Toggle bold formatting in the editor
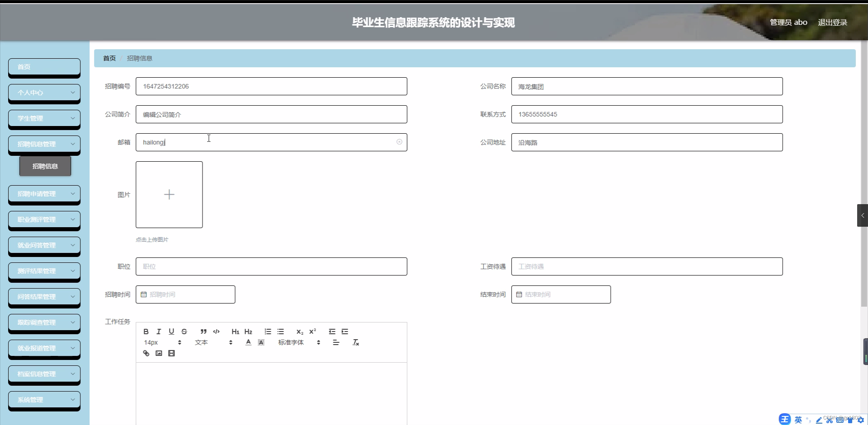Image resolution: width=868 pixels, height=425 pixels. [146, 331]
